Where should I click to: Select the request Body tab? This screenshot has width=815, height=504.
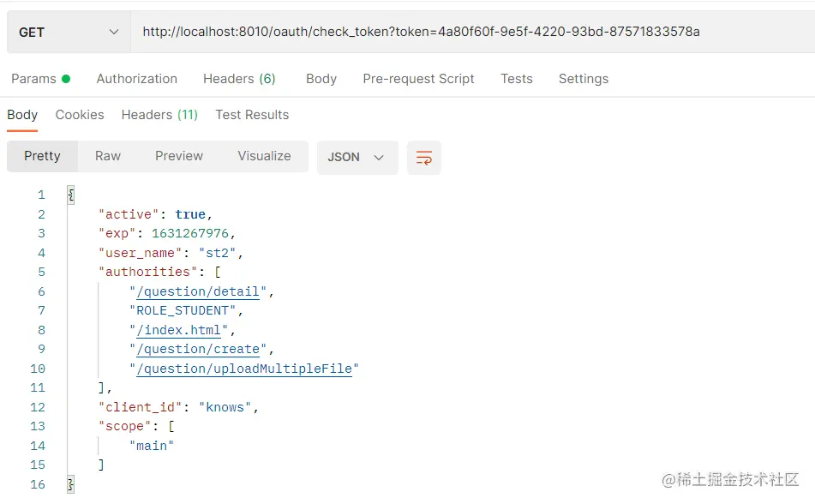point(321,79)
